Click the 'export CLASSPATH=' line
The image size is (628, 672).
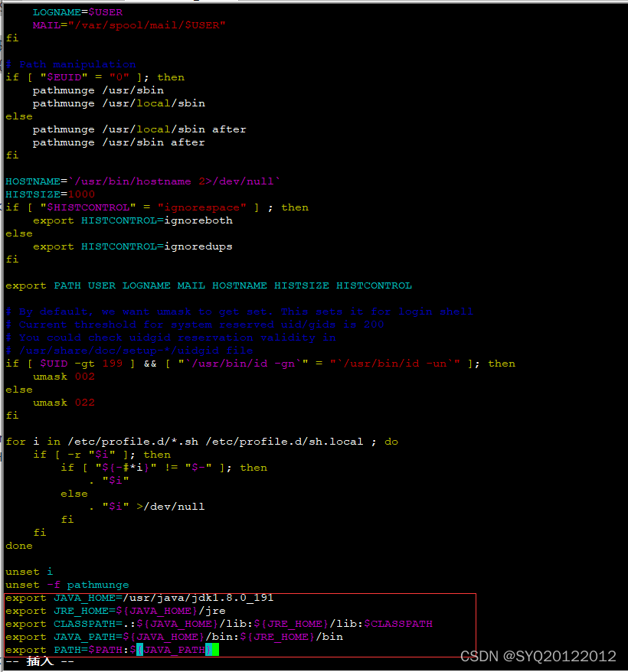coord(219,624)
